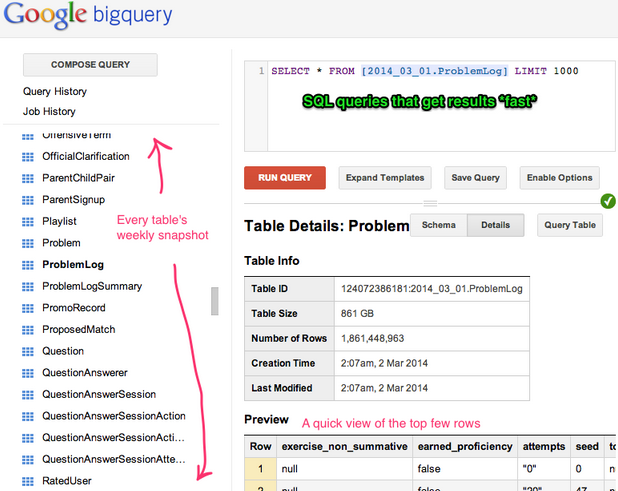
Task: Click the table icon beside Playlist
Action: click(28, 221)
